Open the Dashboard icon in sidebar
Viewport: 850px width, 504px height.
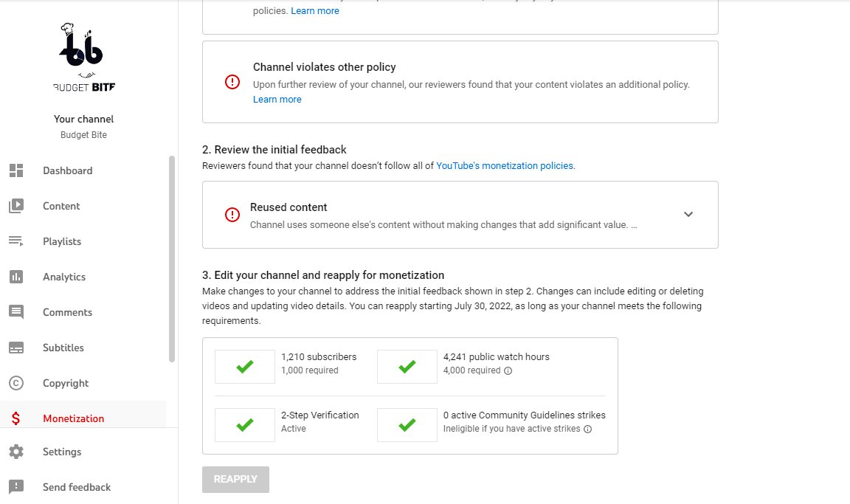[16, 170]
